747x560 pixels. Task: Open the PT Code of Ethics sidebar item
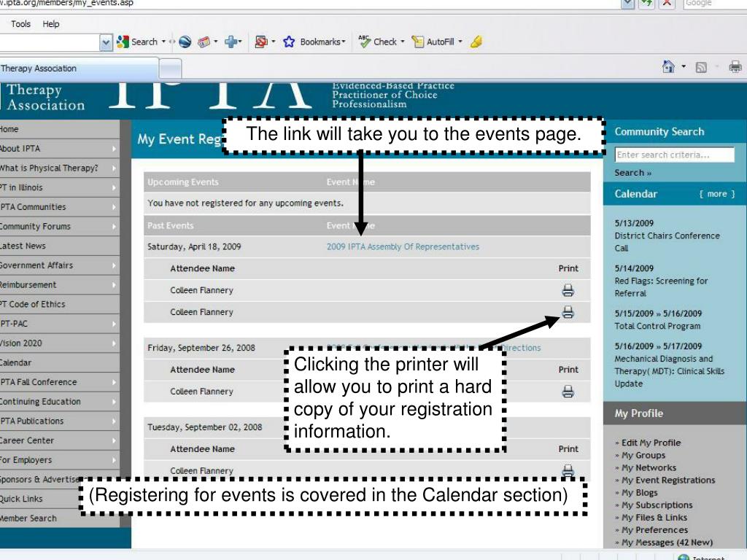pyautogui.click(x=60, y=304)
